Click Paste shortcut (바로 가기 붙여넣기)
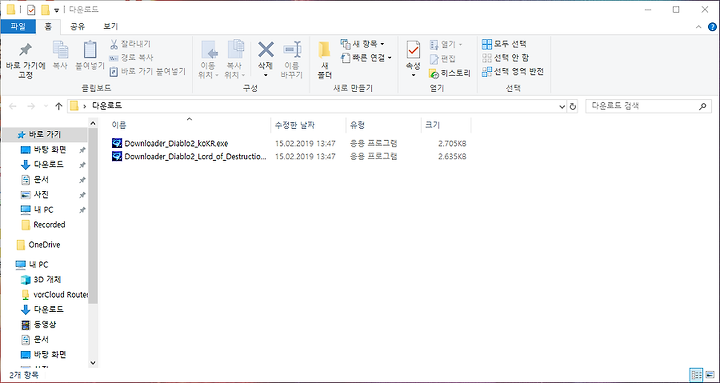Image resolution: width=720 pixels, height=383 pixels. (147, 72)
